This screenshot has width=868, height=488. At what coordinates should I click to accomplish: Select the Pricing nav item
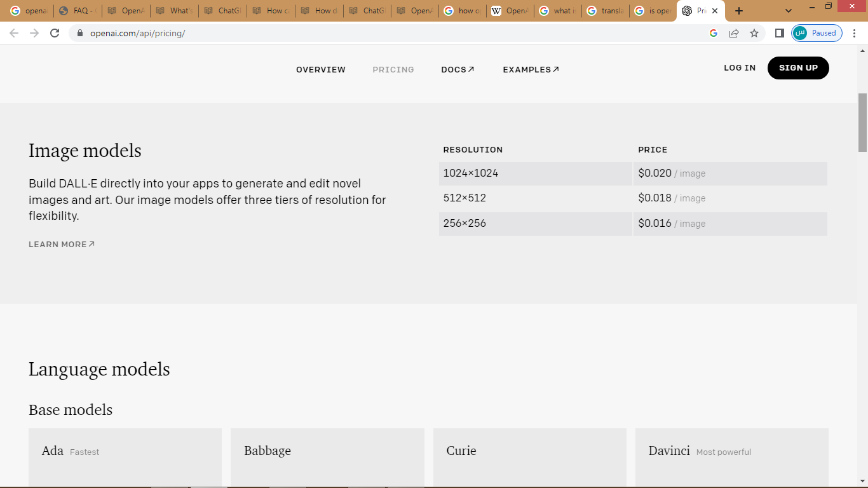393,70
